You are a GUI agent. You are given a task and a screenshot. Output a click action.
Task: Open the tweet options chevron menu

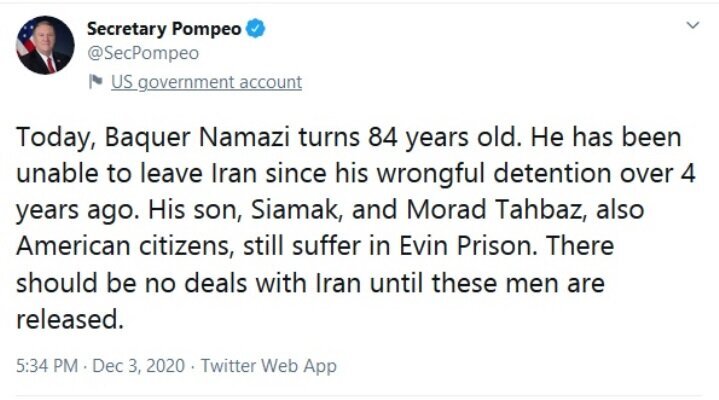(691, 26)
